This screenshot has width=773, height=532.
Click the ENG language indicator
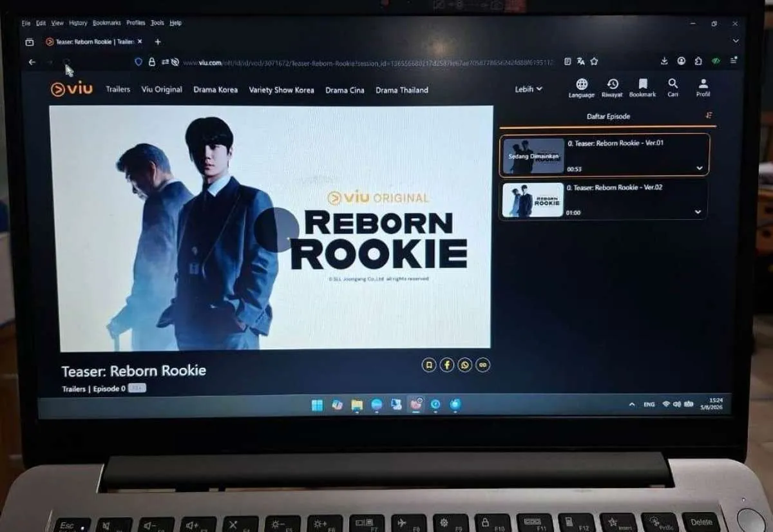pyautogui.click(x=649, y=404)
